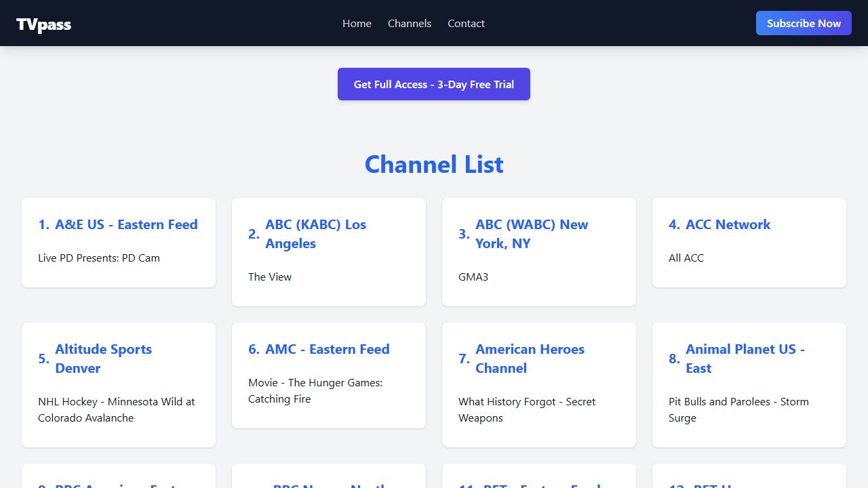This screenshot has width=868, height=488.
Task: Start the 3-Day Free Trial
Action: tap(434, 84)
